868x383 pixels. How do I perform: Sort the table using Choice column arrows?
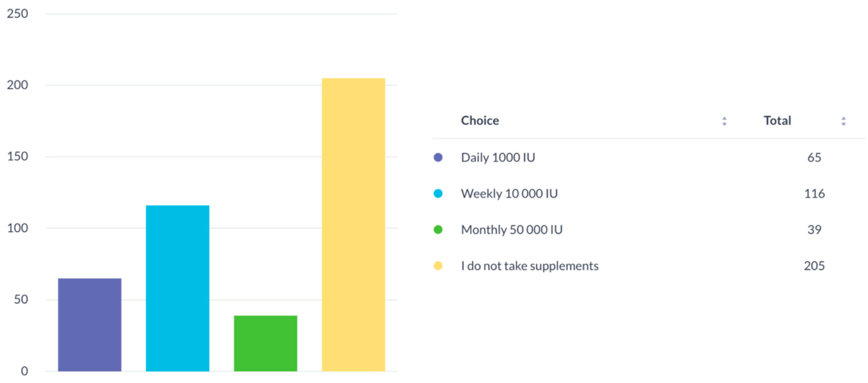click(724, 121)
